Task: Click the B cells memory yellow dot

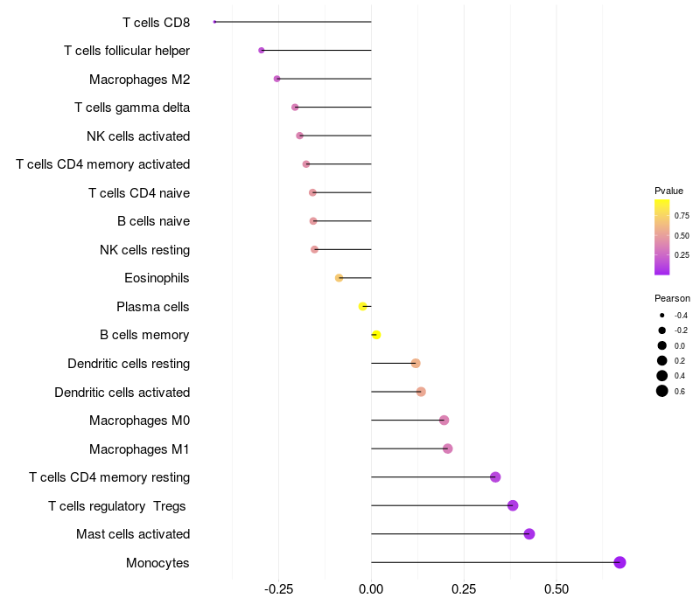Action: click(376, 335)
